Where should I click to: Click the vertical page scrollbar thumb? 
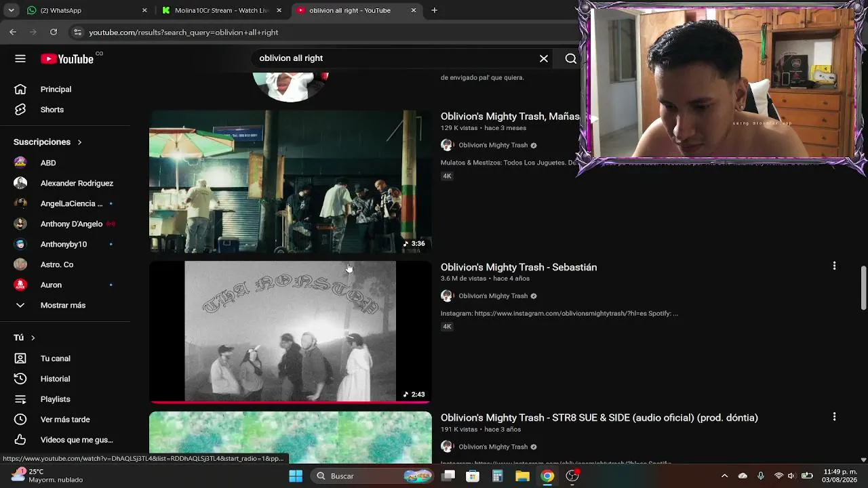863,287
